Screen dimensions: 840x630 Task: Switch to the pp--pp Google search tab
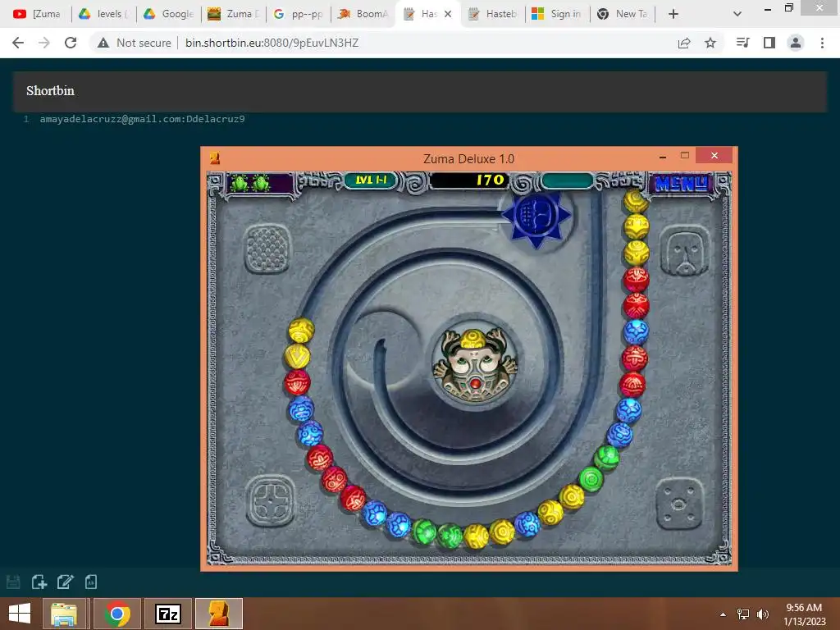coord(299,14)
